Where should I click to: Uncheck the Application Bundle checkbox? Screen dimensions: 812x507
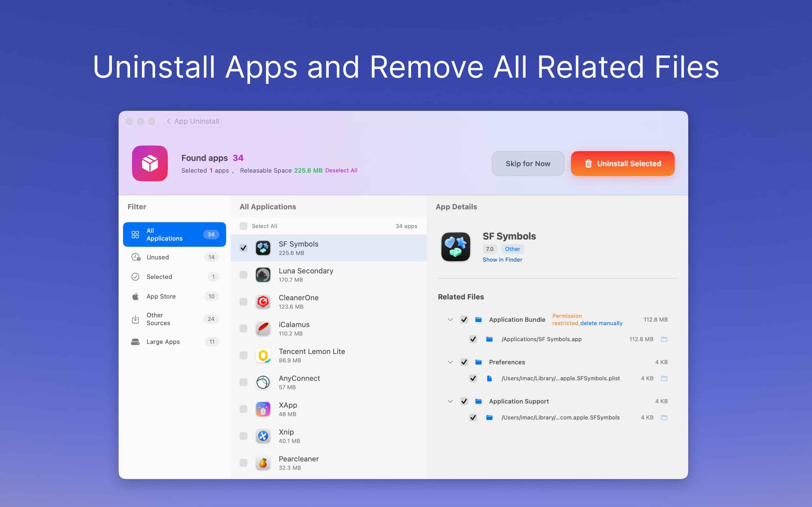pos(464,319)
